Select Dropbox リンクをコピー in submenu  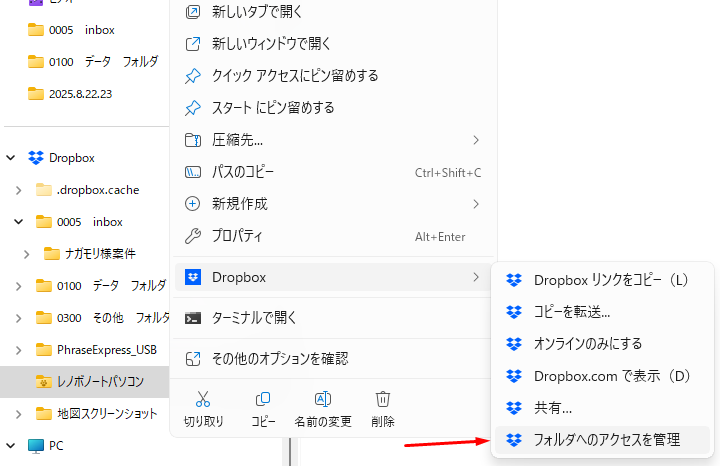(x=611, y=280)
